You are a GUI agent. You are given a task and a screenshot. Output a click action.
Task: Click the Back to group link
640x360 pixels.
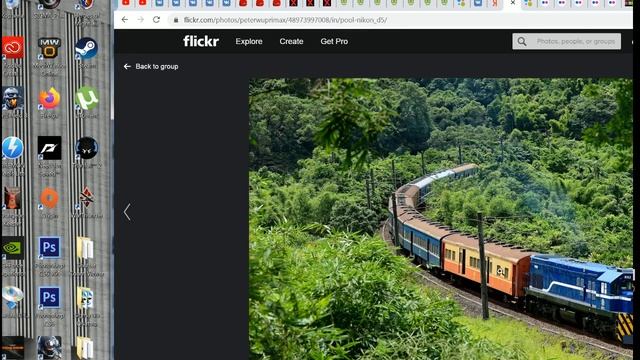coord(151,67)
